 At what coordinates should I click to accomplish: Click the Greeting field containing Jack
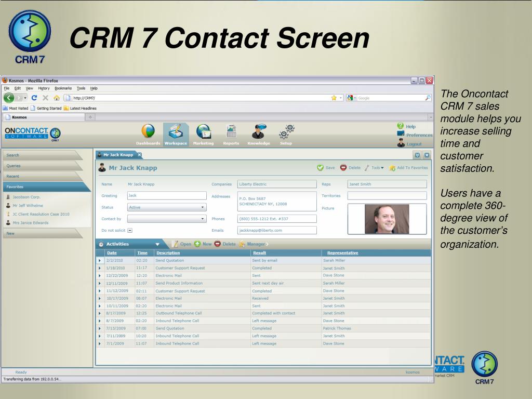tap(167, 195)
